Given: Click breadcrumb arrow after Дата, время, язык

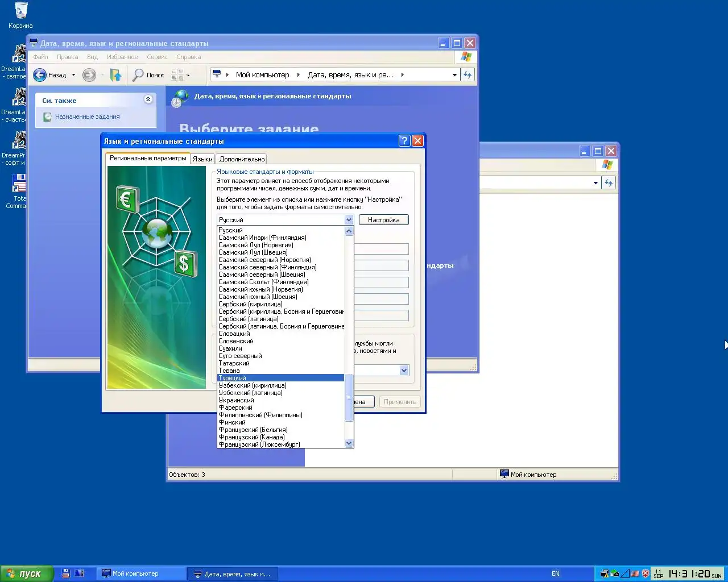Looking at the screenshot, I should [402, 75].
